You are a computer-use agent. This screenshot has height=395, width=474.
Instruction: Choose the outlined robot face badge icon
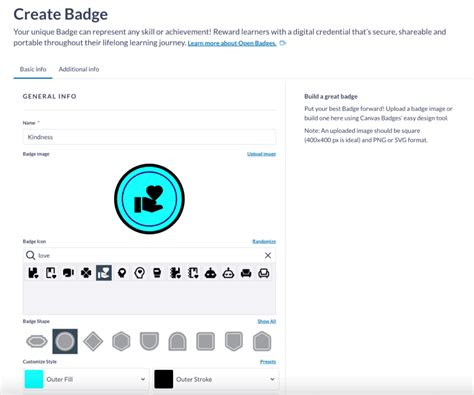coord(228,273)
